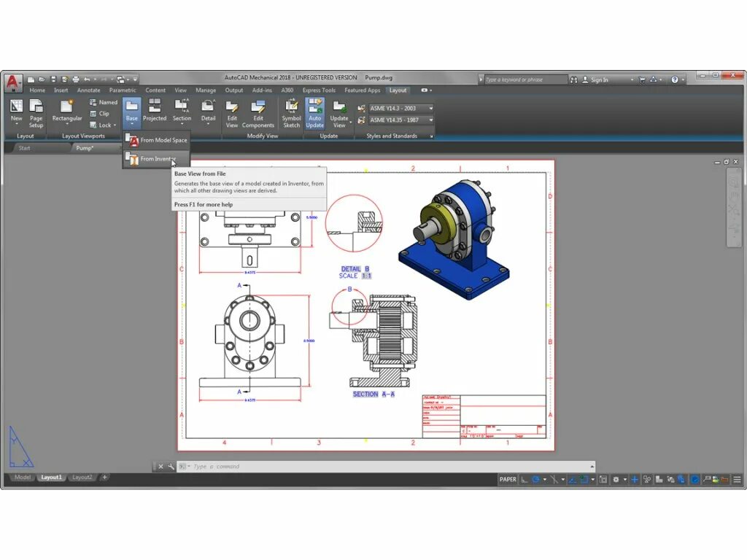Click the workspace switching gear icon

tap(616, 480)
